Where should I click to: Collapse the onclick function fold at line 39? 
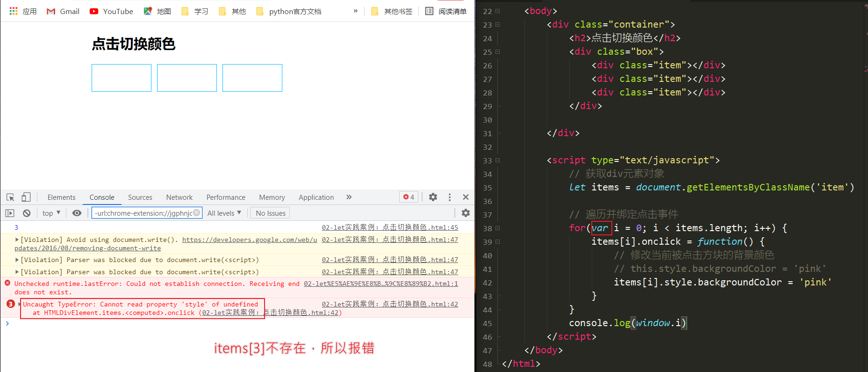coord(498,241)
